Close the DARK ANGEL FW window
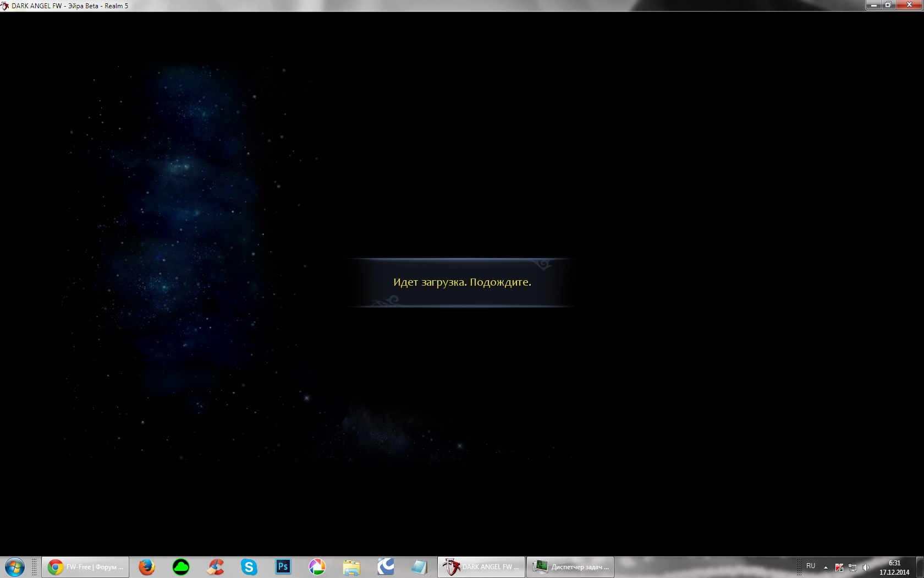The image size is (924, 578). 909,5
